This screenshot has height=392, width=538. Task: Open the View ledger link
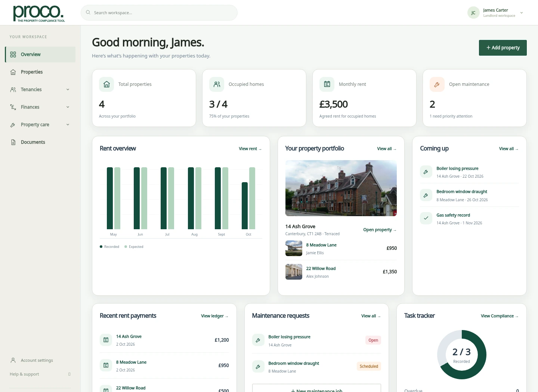pos(215,316)
